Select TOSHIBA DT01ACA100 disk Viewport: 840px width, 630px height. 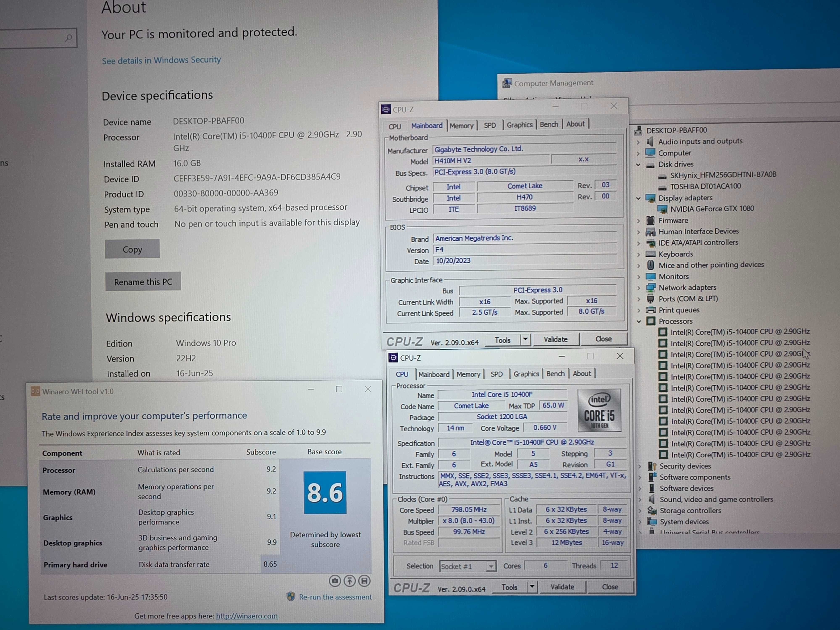(x=705, y=186)
